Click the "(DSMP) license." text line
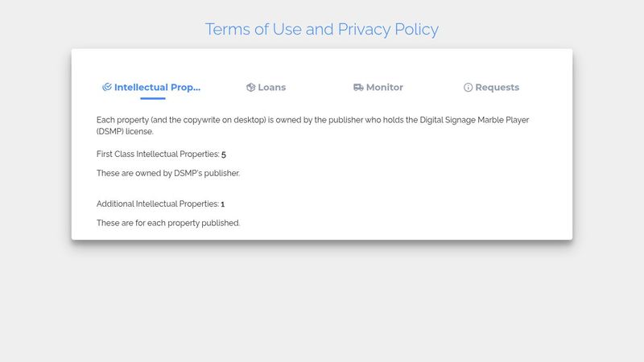Screen dimensions: 644x362 pyautogui.click(x=125, y=131)
